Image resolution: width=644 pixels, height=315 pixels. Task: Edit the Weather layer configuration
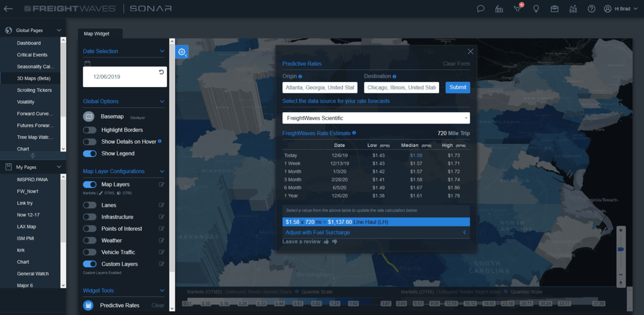pyautogui.click(x=162, y=240)
